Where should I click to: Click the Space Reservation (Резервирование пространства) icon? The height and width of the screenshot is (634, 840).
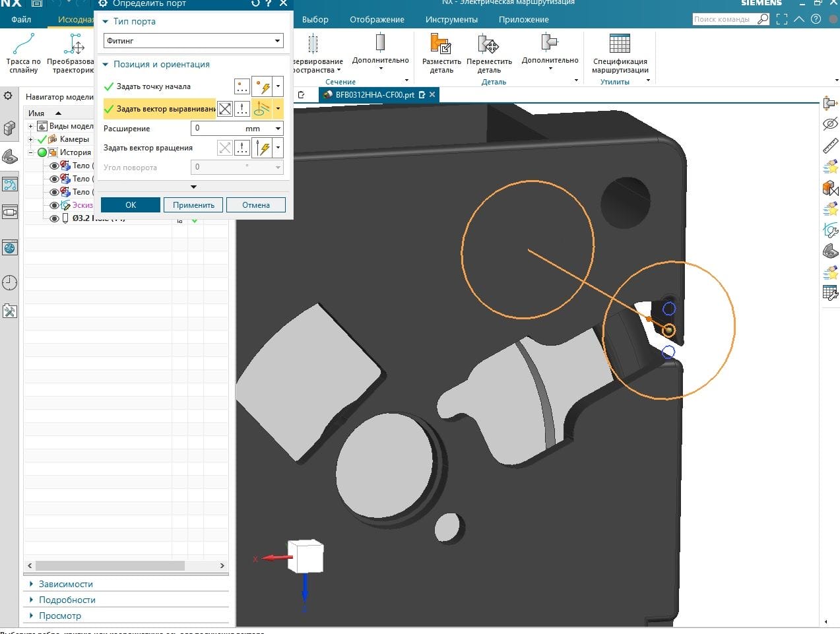[314, 44]
